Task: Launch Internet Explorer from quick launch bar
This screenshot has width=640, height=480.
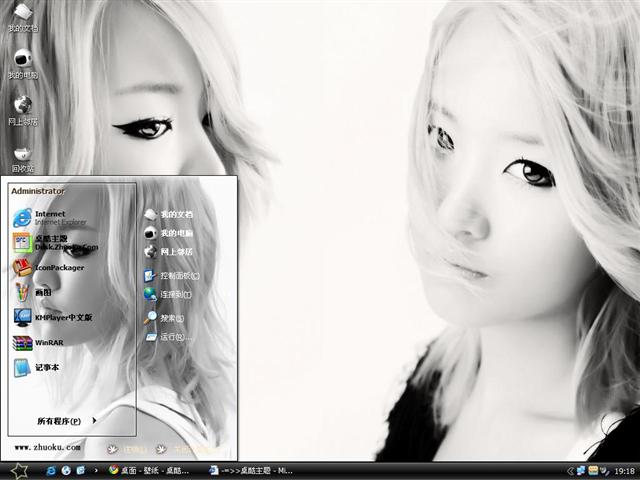Action: tap(51, 471)
